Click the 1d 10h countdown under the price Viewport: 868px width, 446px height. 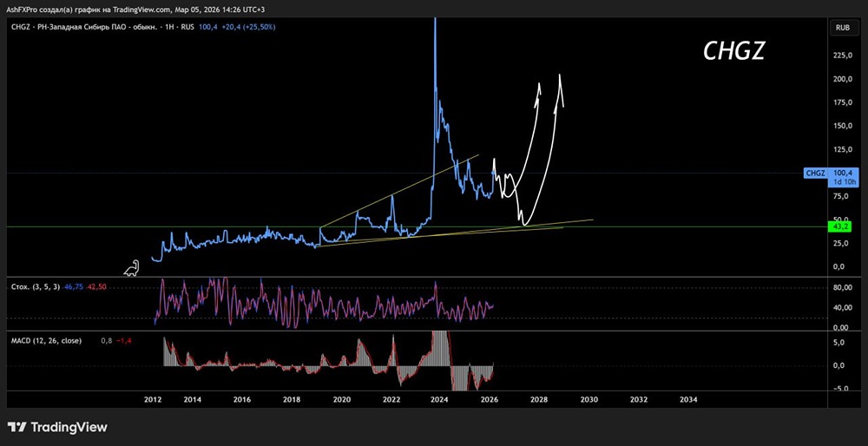tap(843, 182)
